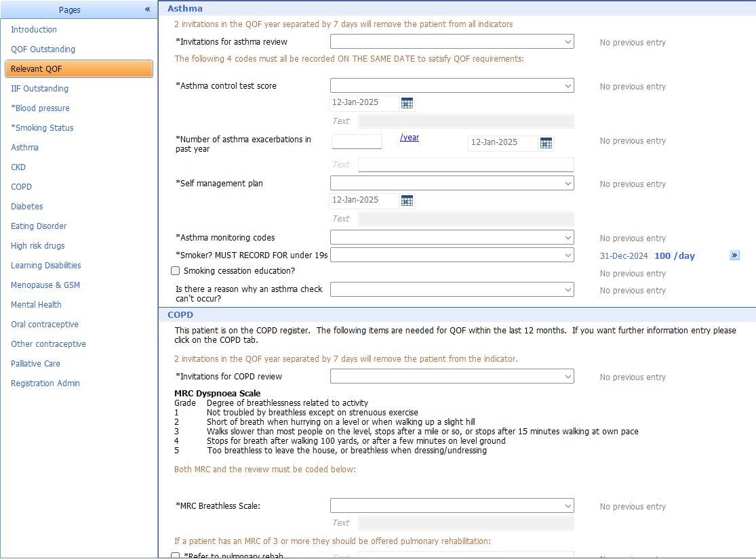Viewport: 756px width, 559px height.
Task: Open Asthma page in sidebar
Action: [24, 148]
